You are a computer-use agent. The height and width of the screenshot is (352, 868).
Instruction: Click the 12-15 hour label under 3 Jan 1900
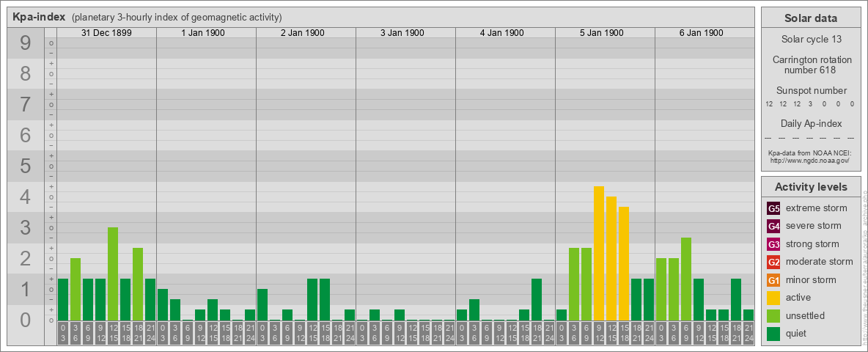[x=412, y=334]
